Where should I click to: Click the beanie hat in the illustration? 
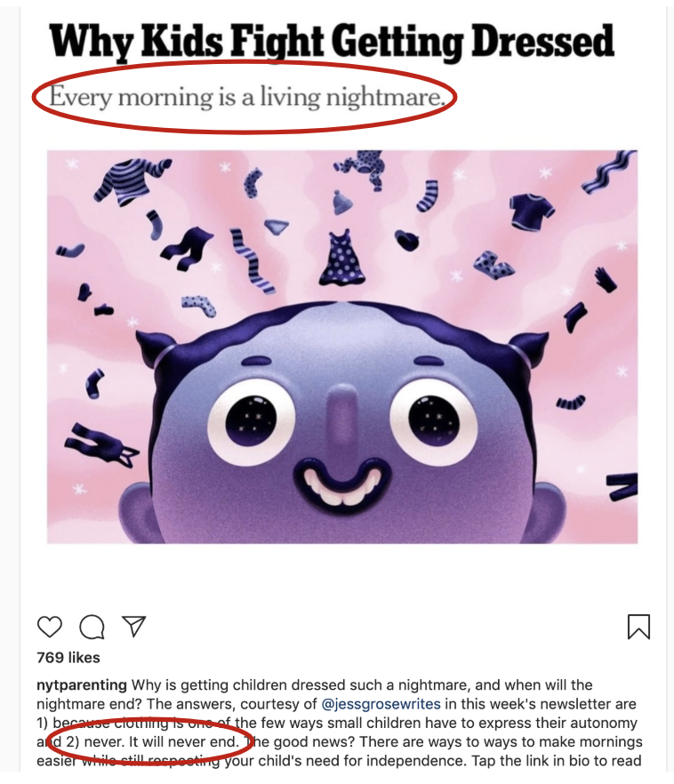(342, 202)
